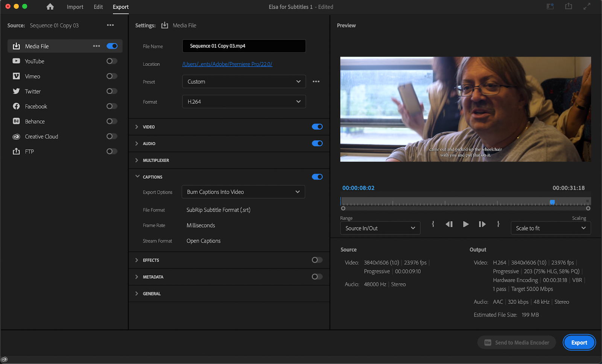This screenshot has height=364, width=602.
Task: Turn off the AUDIO section toggle
Action: click(x=317, y=143)
